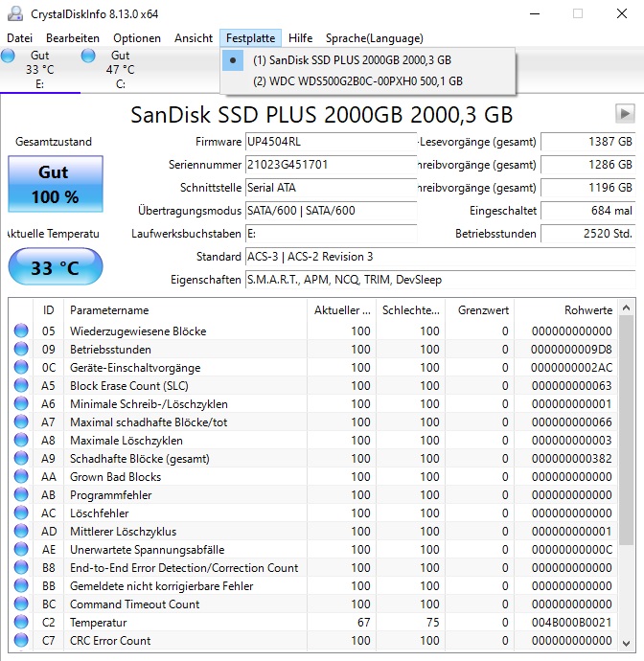The height and width of the screenshot is (661, 644).
Task: Click status orb of Betriebsstunden 09 row
Action: 21,349
